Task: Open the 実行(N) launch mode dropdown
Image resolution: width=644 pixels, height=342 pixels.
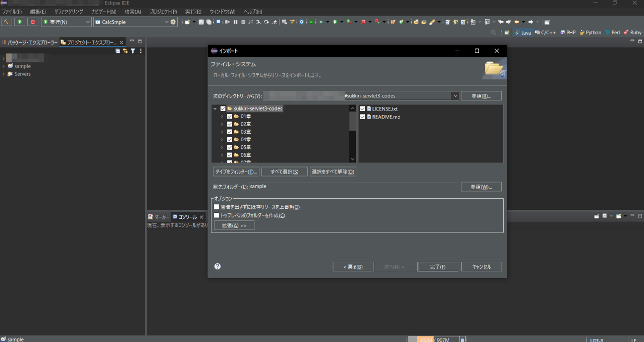Action: (88, 22)
